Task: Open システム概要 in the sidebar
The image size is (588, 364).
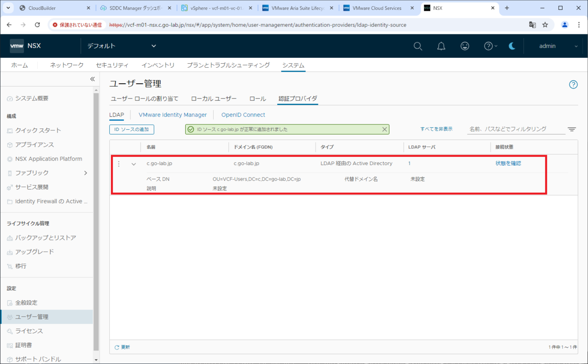Action: [x=32, y=98]
